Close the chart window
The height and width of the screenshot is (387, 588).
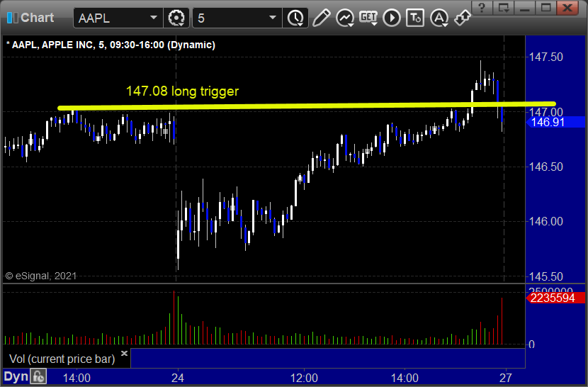[567, 8]
